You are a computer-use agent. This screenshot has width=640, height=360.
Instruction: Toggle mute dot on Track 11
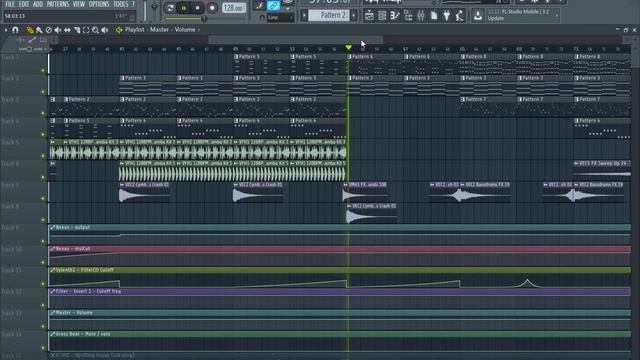tap(43, 284)
